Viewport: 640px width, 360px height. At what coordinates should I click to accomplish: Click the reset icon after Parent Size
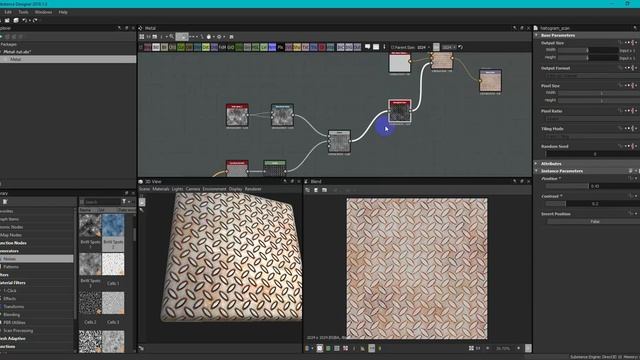click(460, 47)
